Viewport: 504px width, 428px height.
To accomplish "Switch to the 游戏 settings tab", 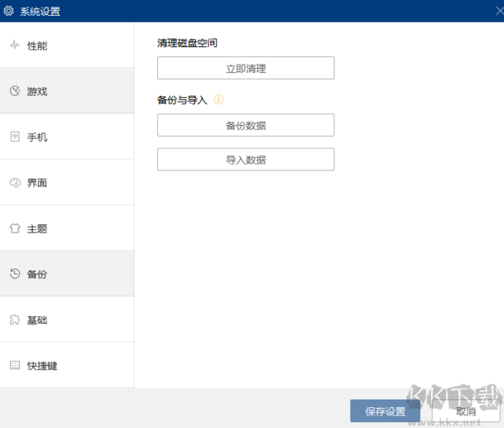I will [67, 91].
